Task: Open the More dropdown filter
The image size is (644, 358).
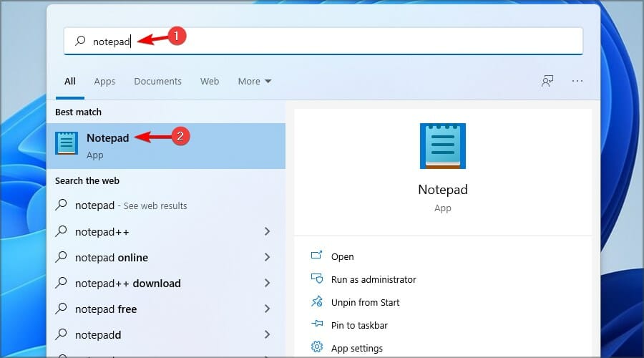Action: pos(255,82)
